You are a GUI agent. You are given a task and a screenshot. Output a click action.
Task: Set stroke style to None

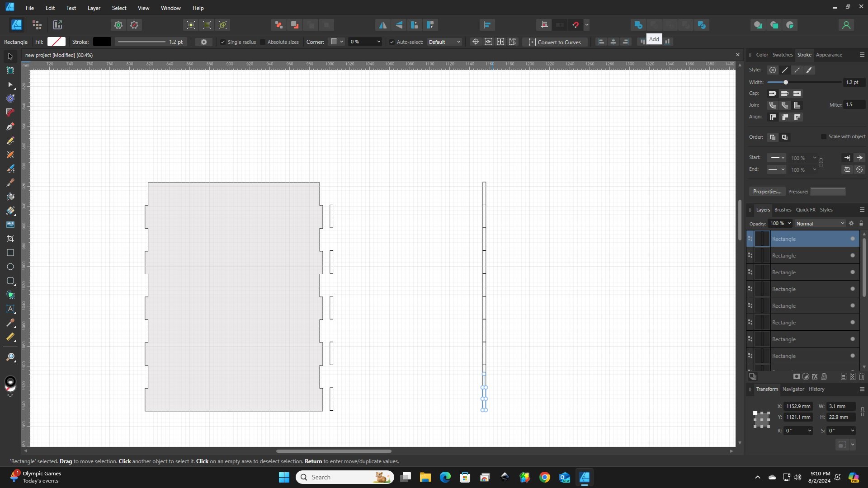[773, 70]
